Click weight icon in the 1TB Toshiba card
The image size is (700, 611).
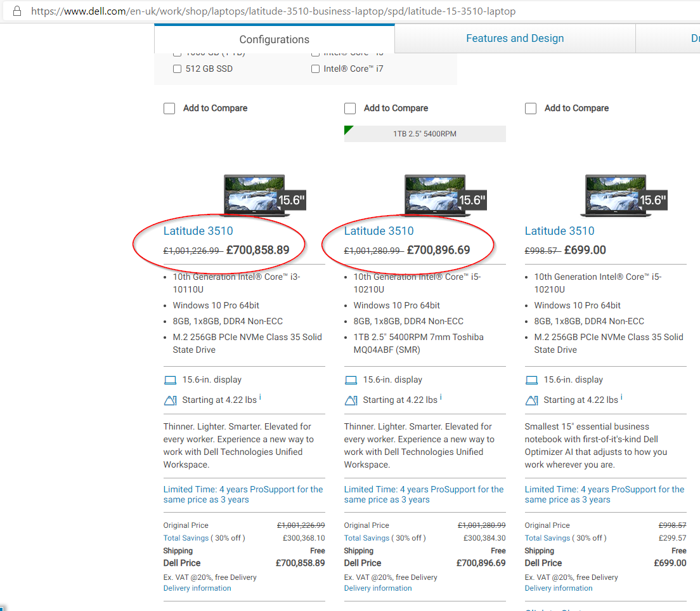click(x=351, y=400)
